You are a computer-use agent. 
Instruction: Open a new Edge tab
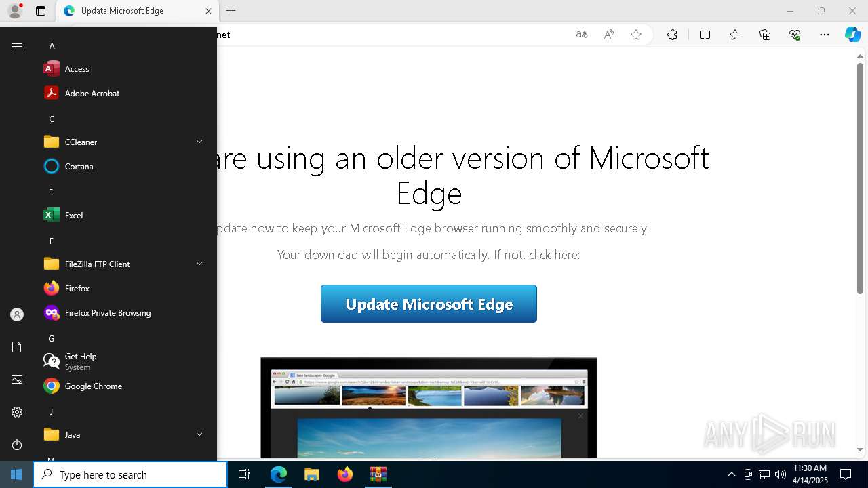(x=231, y=11)
